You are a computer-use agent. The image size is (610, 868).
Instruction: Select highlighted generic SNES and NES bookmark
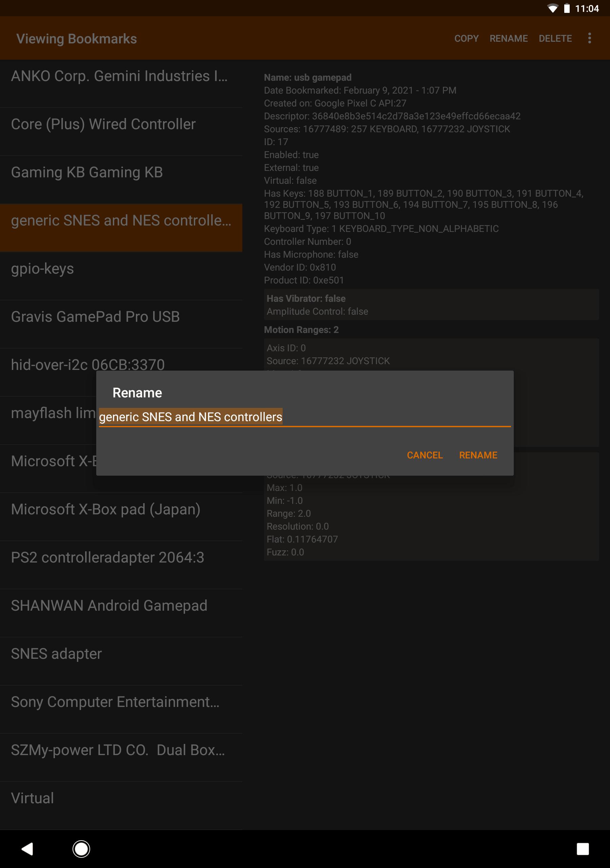(x=121, y=228)
